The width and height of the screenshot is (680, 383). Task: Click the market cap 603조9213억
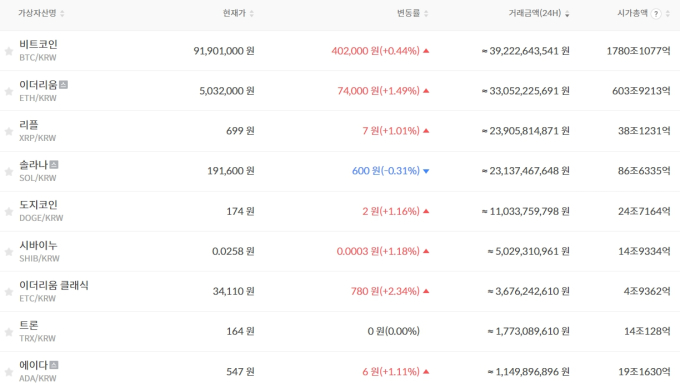point(641,91)
